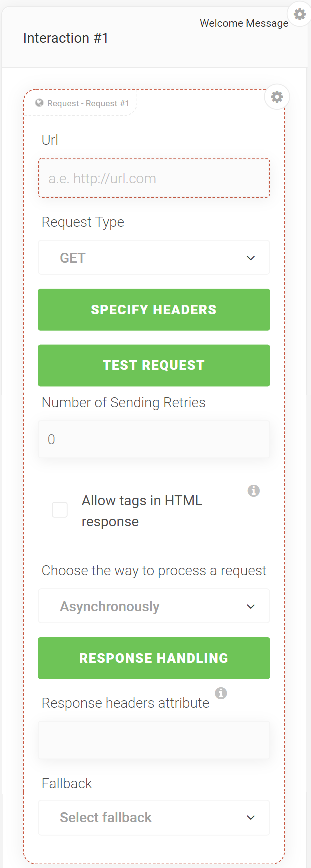Click the Test Request button
Viewport: 311px width, 868px height.
pos(154,365)
